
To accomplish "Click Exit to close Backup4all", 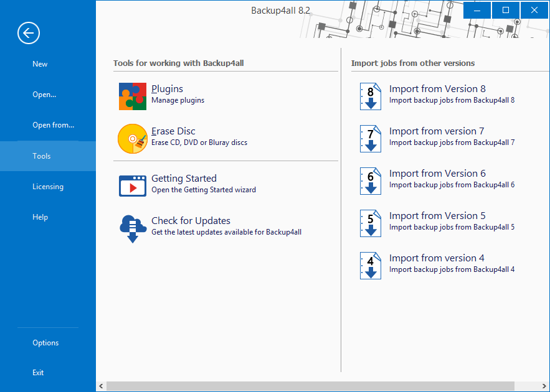I will coord(37,372).
